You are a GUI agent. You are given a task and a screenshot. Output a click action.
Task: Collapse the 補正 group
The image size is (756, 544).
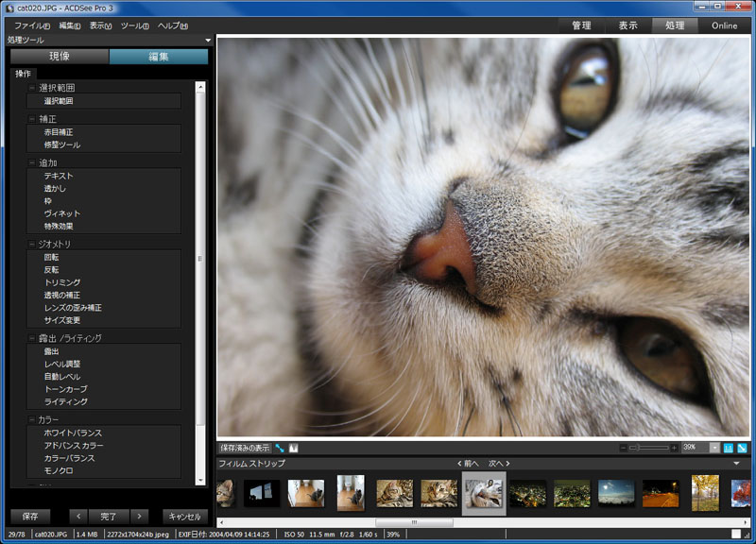[32, 119]
